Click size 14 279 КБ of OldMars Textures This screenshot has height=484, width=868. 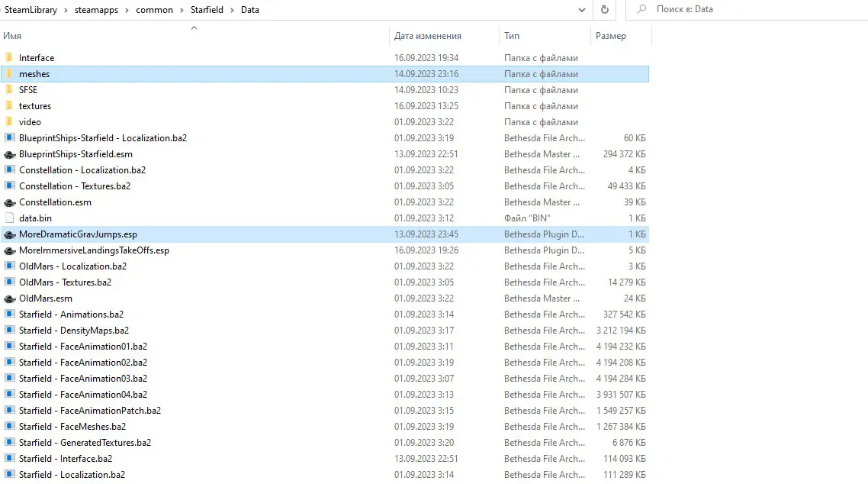coord(627,282)
